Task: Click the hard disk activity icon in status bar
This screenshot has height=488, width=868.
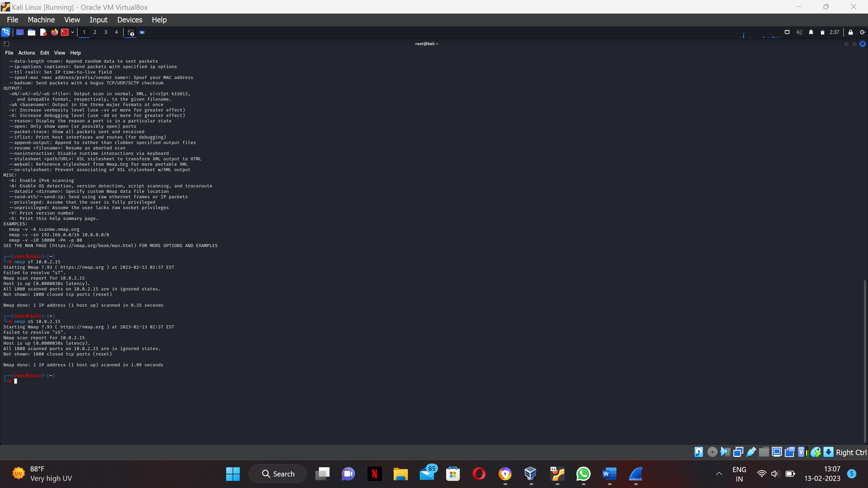Action: tap(698, 452)
